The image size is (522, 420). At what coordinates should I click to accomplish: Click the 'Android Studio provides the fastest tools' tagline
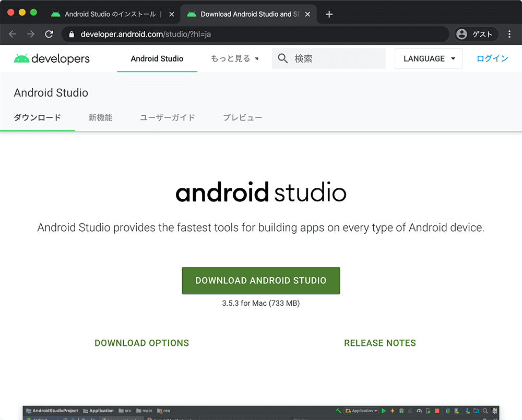[261, 227]
